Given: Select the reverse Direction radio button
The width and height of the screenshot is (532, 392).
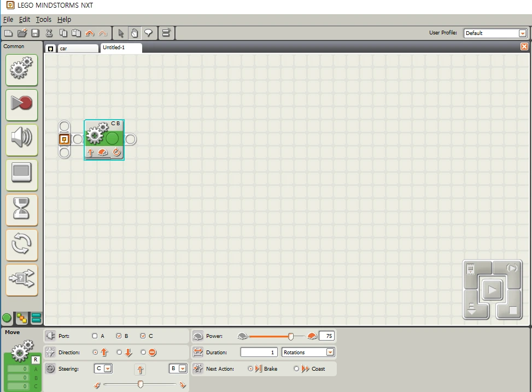Looking at the screenshot, I should coord(119,352).
